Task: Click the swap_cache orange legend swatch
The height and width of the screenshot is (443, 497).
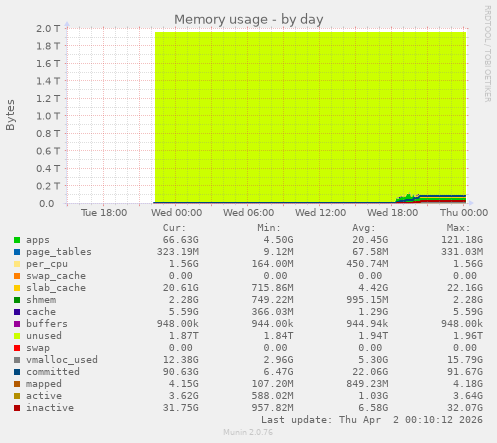Action: tap(17, 276)
